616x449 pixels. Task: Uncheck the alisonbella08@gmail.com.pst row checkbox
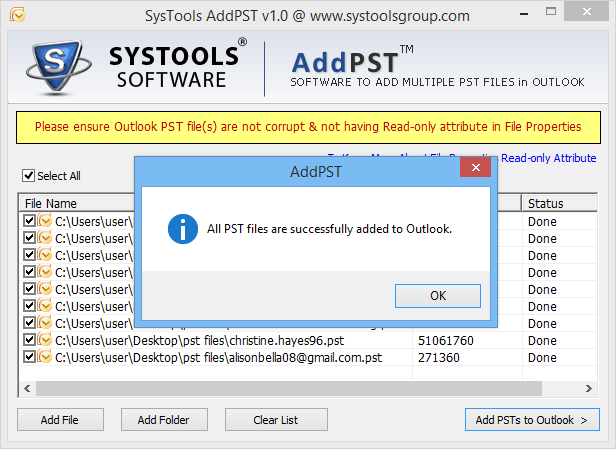click(29, 357)
